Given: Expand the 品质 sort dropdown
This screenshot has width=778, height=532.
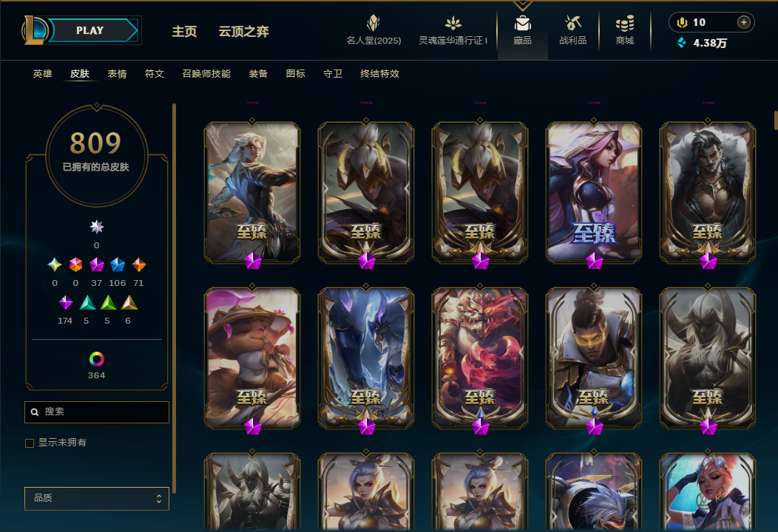Looking at the screenshot, I should pos(97,498).
